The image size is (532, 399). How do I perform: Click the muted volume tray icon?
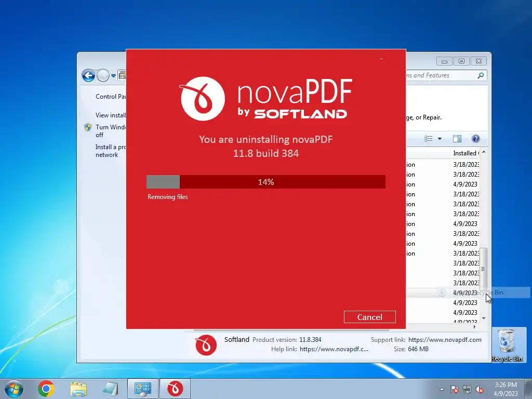[x=480, y=390]
